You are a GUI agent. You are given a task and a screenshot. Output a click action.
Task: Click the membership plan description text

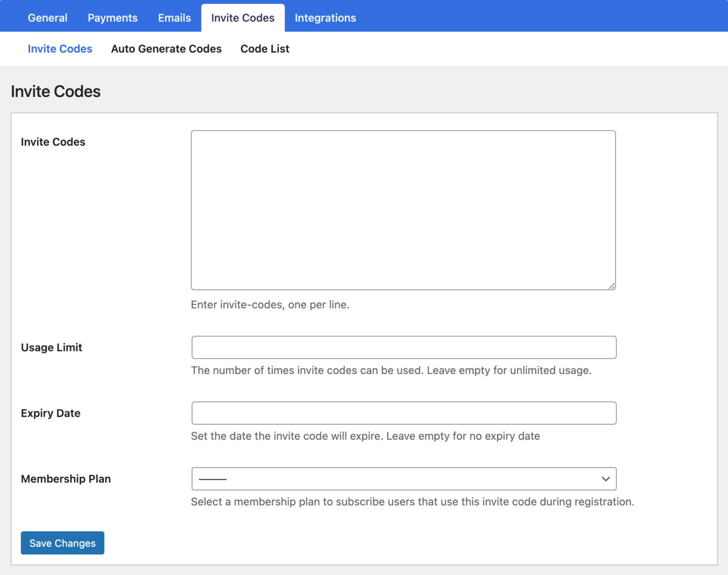coord(413,502)
